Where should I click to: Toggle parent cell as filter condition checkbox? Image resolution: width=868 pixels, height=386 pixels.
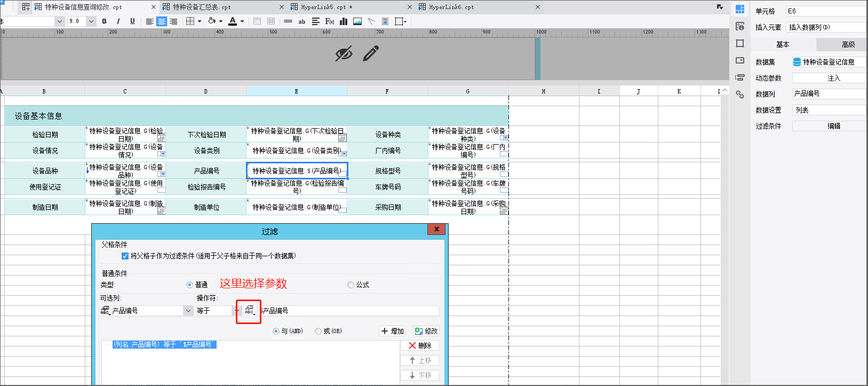click(x=125, y=256)
